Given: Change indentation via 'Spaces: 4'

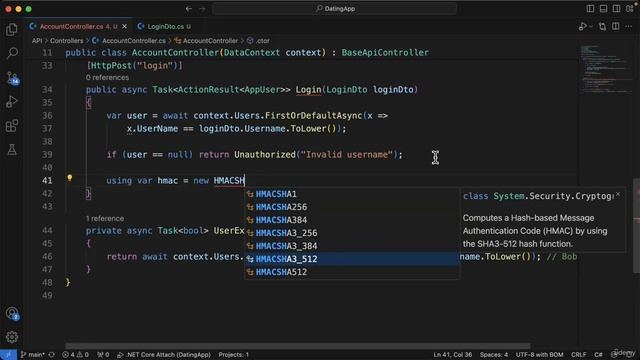Looking at the screenshot, I should click(x=494, y=355).
